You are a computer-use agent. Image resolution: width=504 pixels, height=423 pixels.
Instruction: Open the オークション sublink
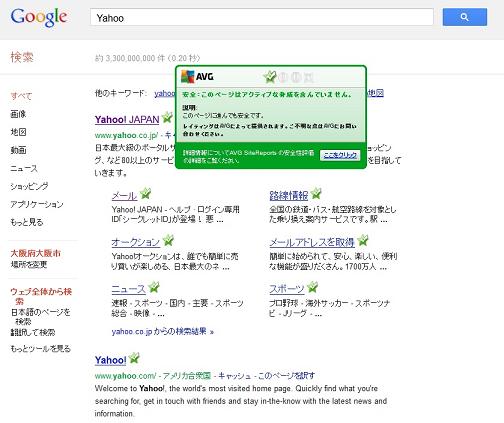(136, 242)
